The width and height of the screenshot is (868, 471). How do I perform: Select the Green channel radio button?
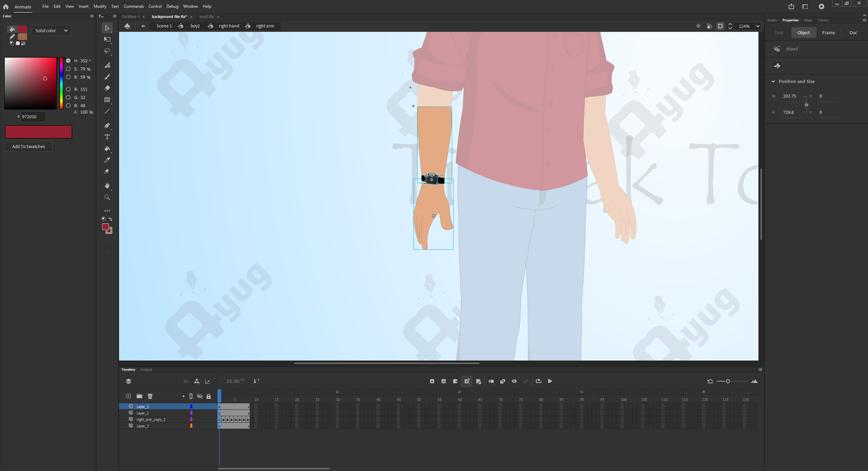coord(68,98)
